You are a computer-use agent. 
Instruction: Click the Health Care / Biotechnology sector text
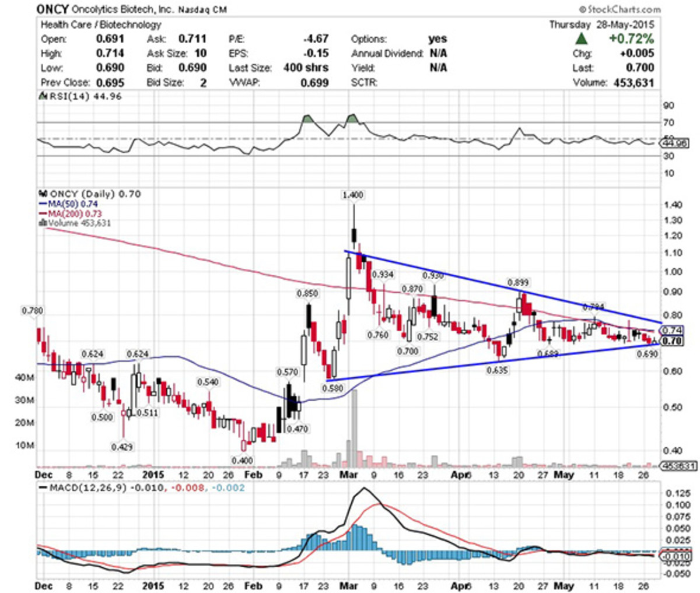(x=101, y=24)
